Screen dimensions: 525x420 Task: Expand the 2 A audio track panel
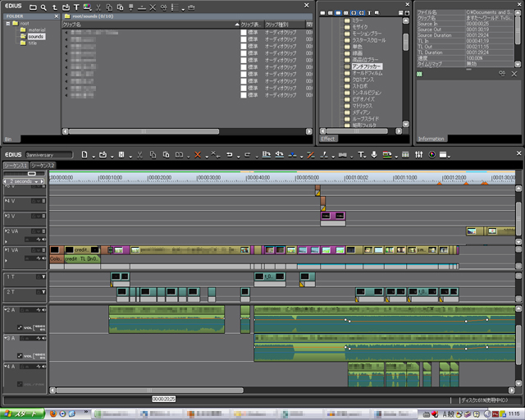[7, 309]
